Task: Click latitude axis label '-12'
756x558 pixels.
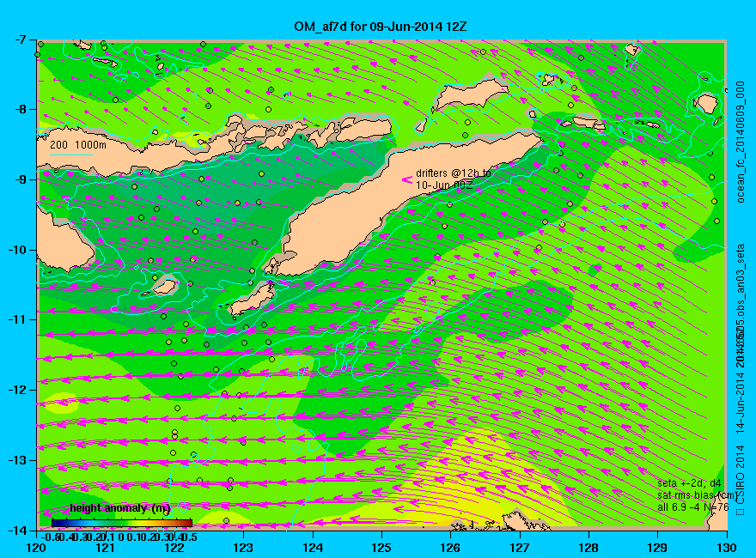Action: [18, 391]
